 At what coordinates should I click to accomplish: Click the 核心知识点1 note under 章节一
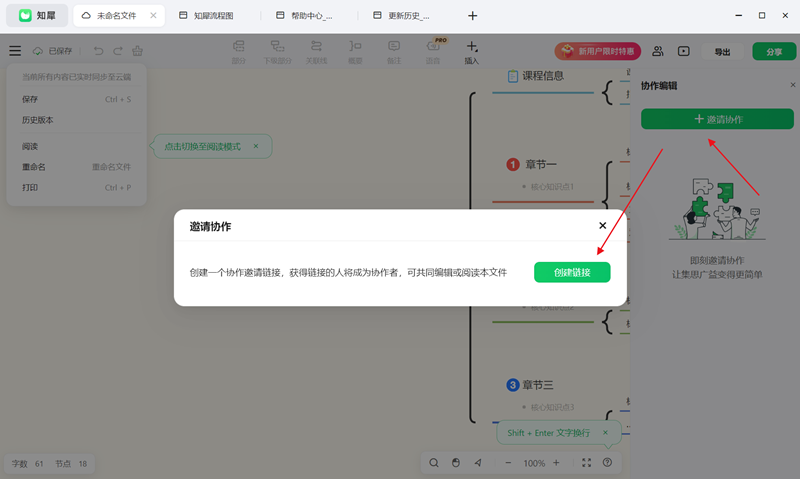pos(552,187)
